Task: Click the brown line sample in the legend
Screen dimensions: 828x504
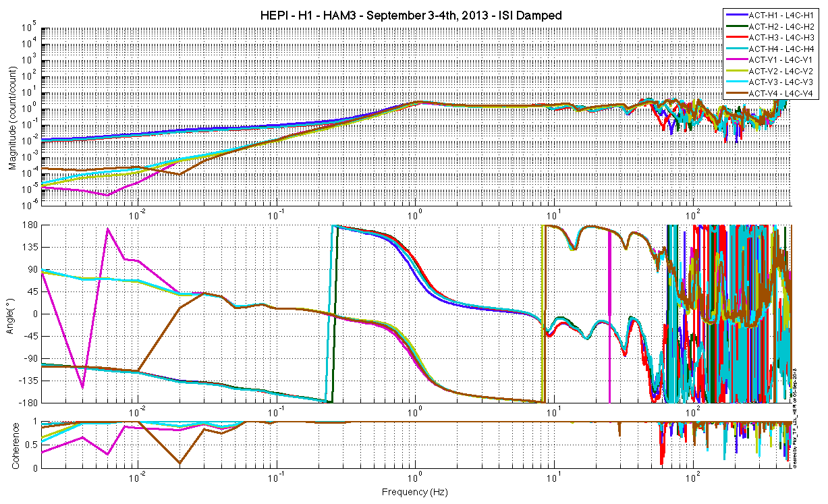Action: click(736, 93)
